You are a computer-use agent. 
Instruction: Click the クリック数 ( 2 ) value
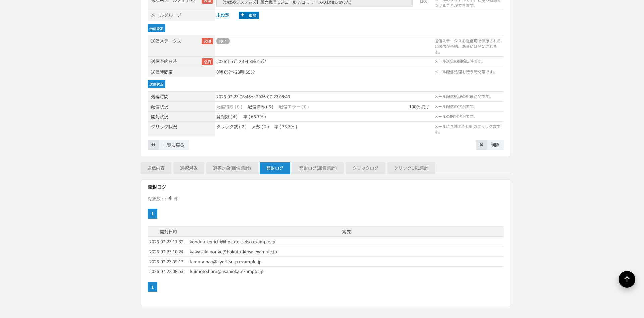click(231, 127)
